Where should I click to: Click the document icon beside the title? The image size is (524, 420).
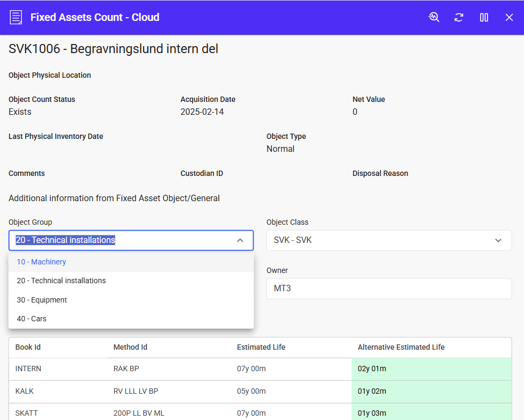click(16, 17)
